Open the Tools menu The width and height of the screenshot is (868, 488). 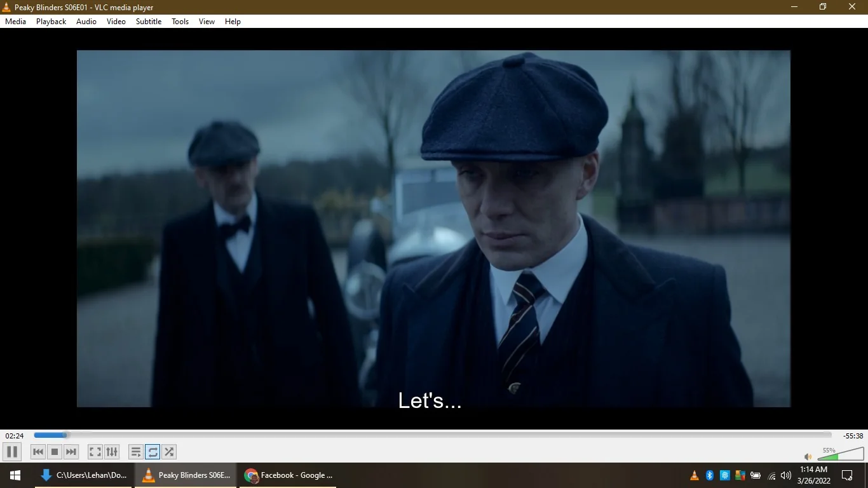click(x=180, y=22)
